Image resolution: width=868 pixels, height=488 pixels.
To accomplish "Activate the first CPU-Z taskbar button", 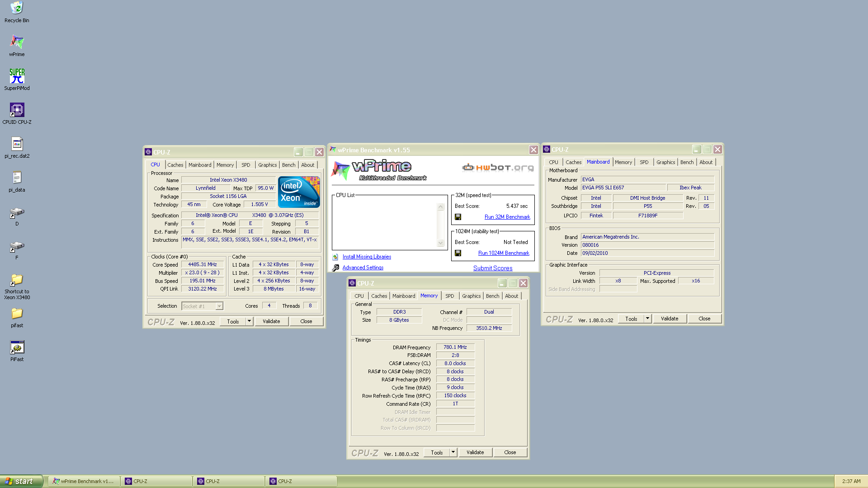I will [156, 481].
